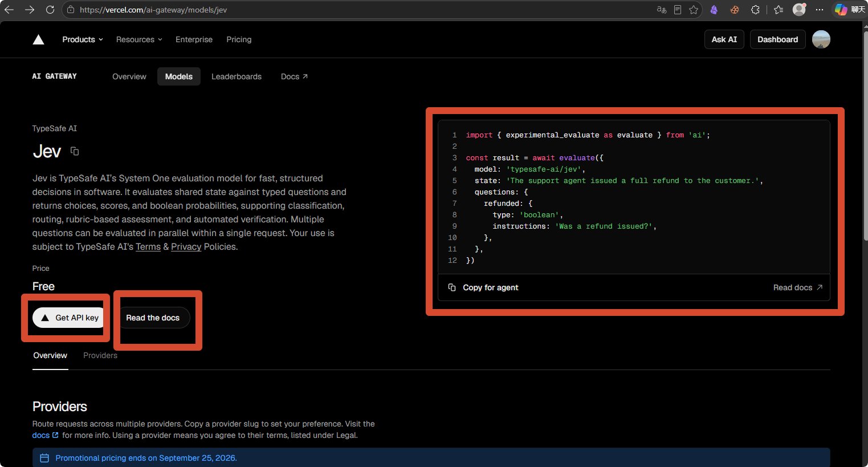Open the docs link in Providers description
Screen dimensions: 868x467
[45, 435]
